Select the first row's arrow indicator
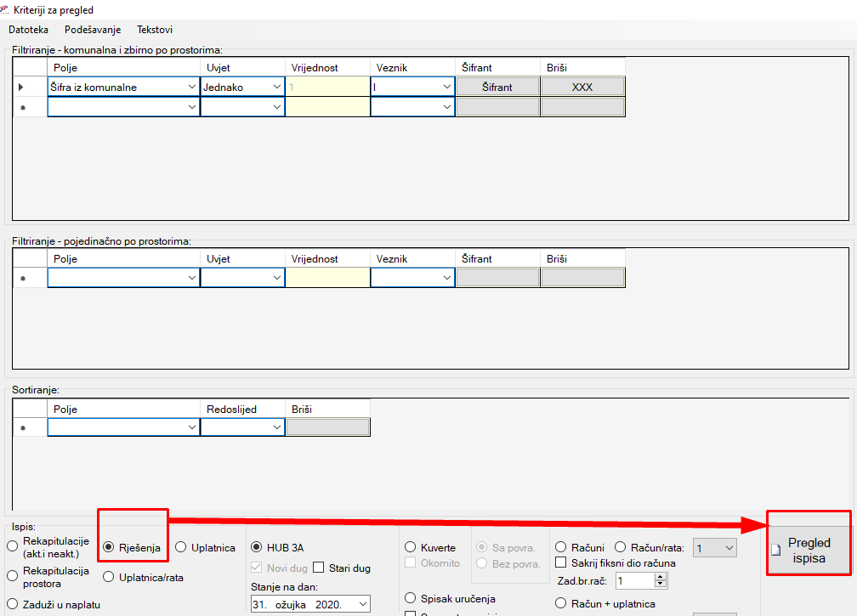 [21, 87]
